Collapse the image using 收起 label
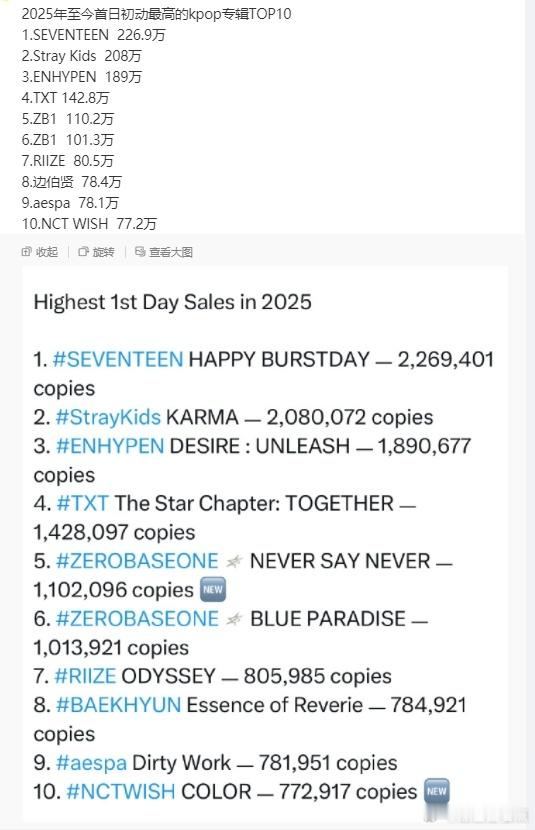The width and height of the screenshot is (535, 830). coord(47,252)
